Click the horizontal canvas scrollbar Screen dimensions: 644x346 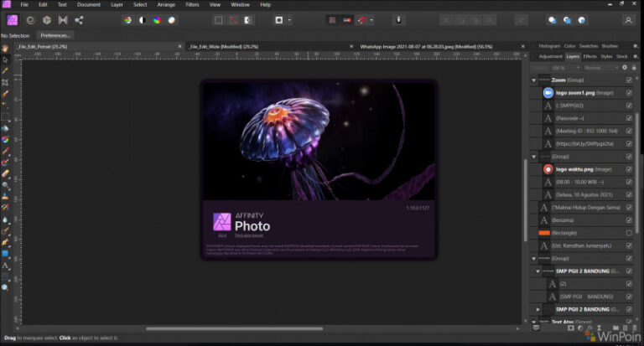235,328
